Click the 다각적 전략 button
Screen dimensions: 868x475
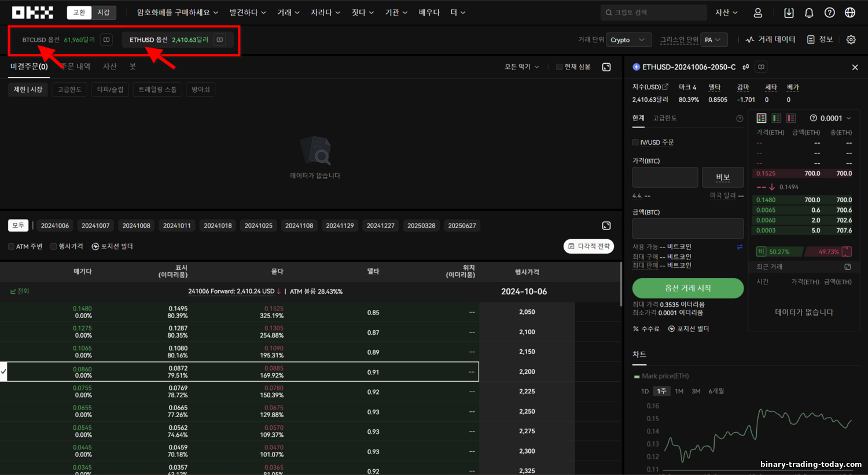tap(589, 246)
